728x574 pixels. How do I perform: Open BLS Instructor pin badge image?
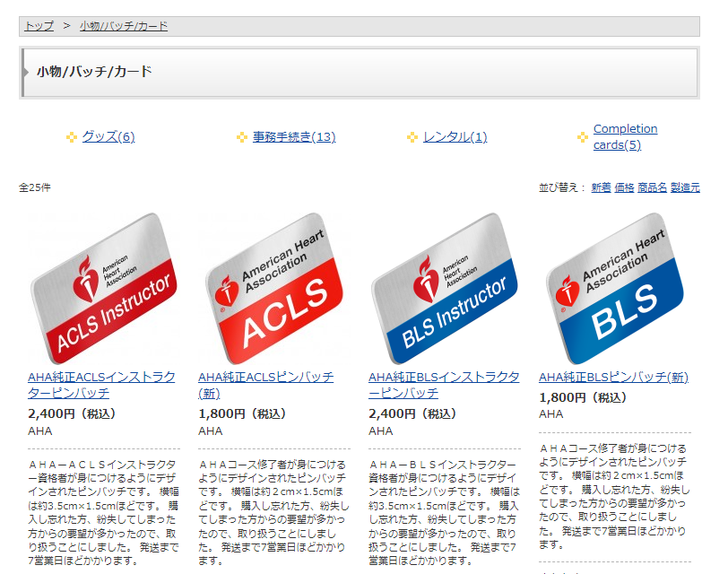click(x=445, y=288)
